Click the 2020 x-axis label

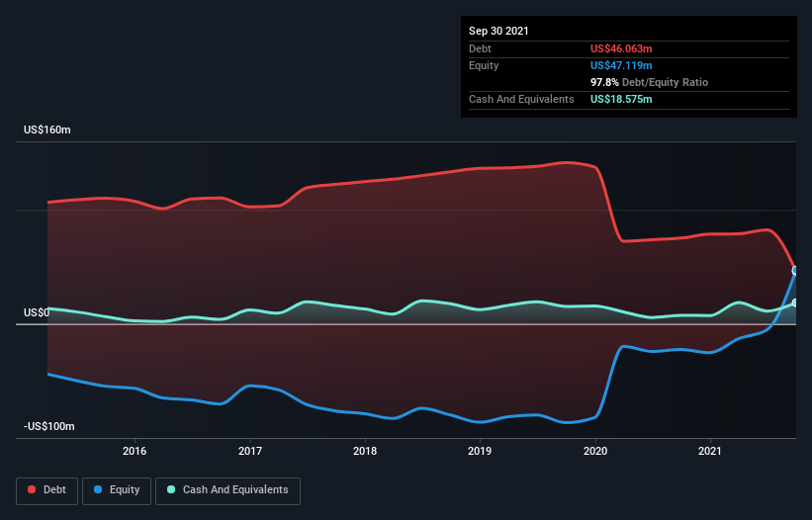coord(595,451)
